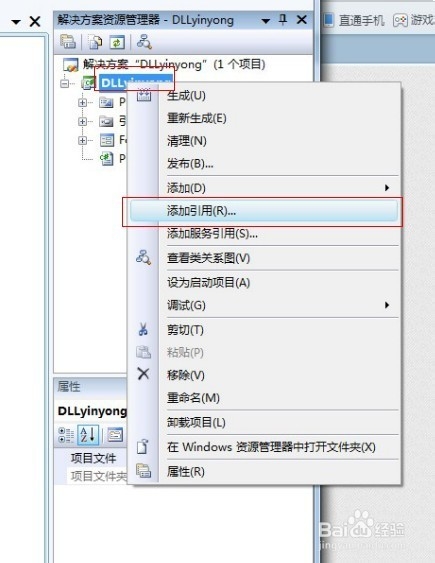Expand the Form file node
The image size is (435, 563).
tap(83, 140)
